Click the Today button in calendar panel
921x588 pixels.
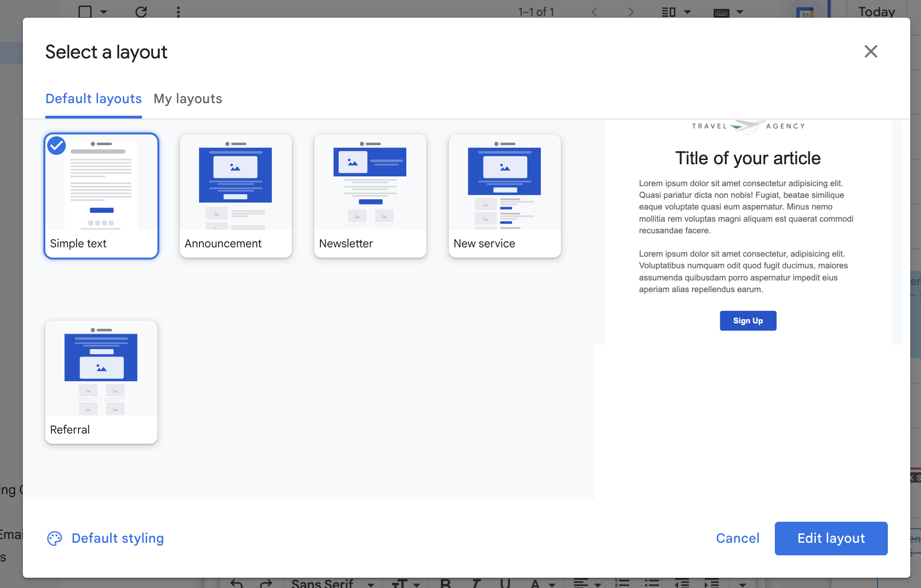click(877, 11)
